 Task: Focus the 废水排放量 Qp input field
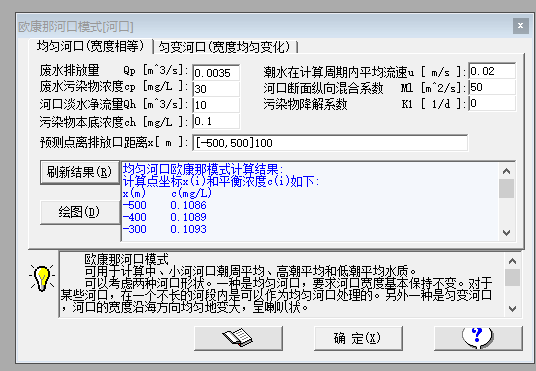[216, 72]
